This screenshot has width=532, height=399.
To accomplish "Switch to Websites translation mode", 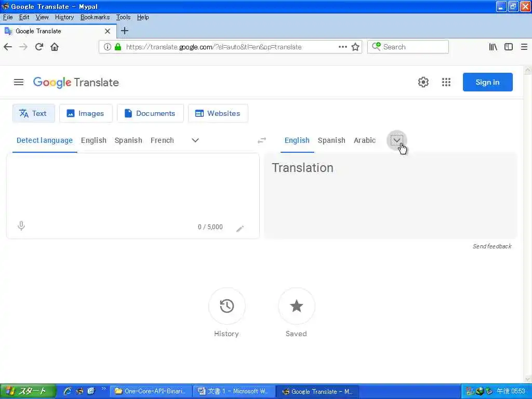I will [x=218, y=113].
